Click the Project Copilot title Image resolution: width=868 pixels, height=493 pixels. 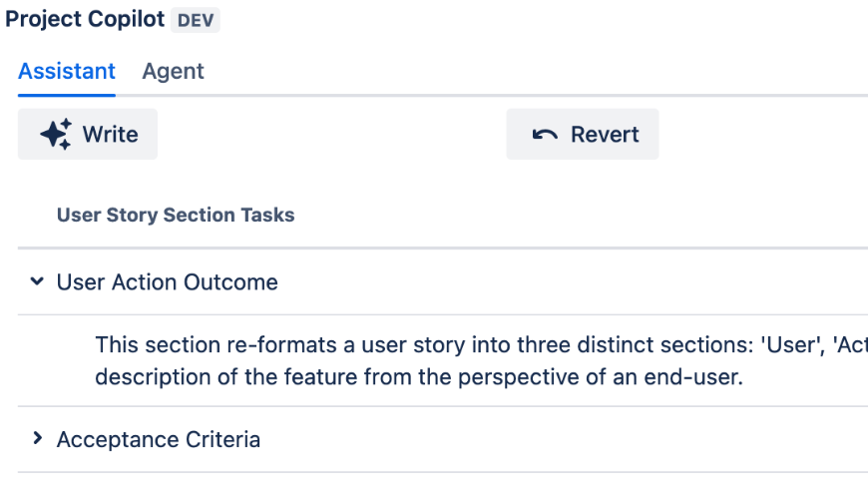[85, 20]
